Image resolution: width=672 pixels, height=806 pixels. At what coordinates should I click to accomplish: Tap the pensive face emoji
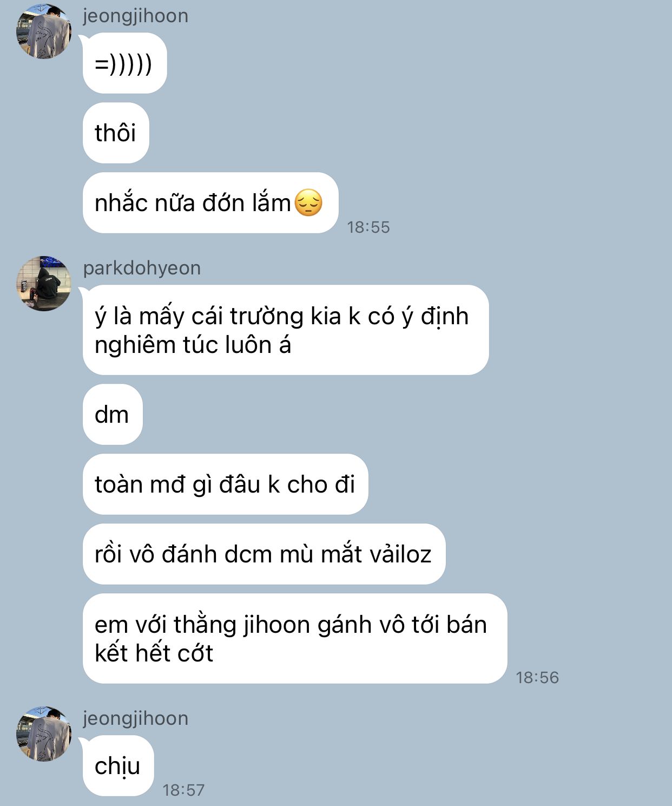pos(308,203)
